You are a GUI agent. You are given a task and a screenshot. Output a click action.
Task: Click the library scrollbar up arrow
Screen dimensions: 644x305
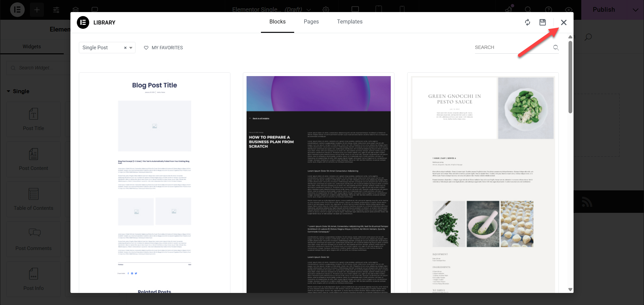coord(570,37)
